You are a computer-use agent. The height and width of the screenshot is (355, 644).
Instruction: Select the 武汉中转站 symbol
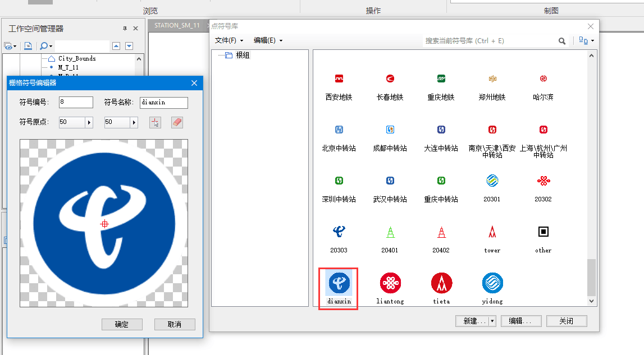coord(390,181)
